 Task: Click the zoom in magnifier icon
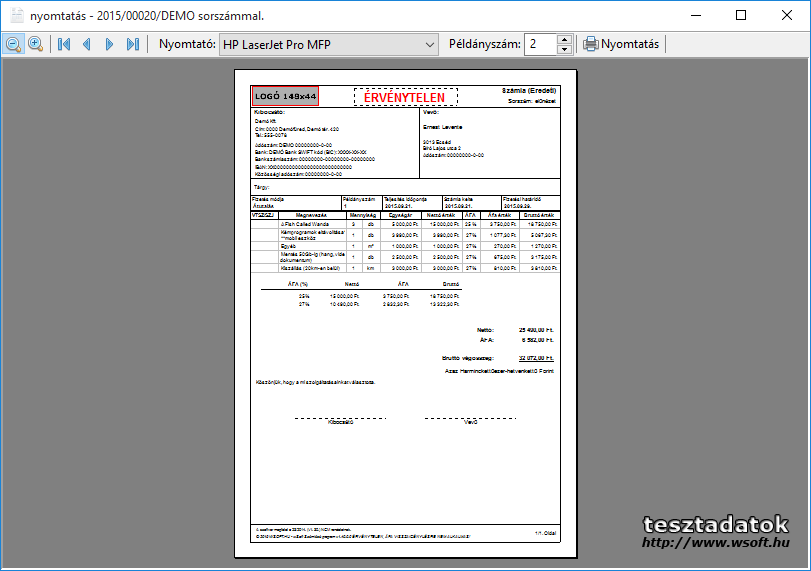pyautogui.click(x=35, y=44)
